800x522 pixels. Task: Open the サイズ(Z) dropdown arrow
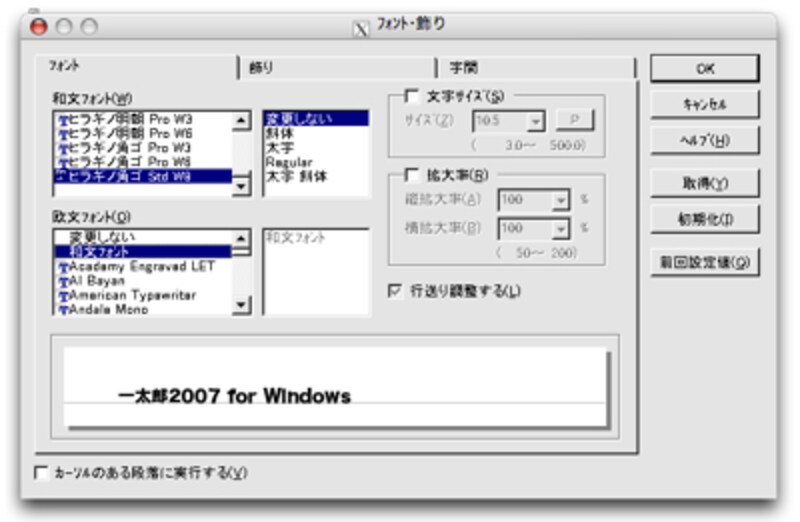click(535, 121)
